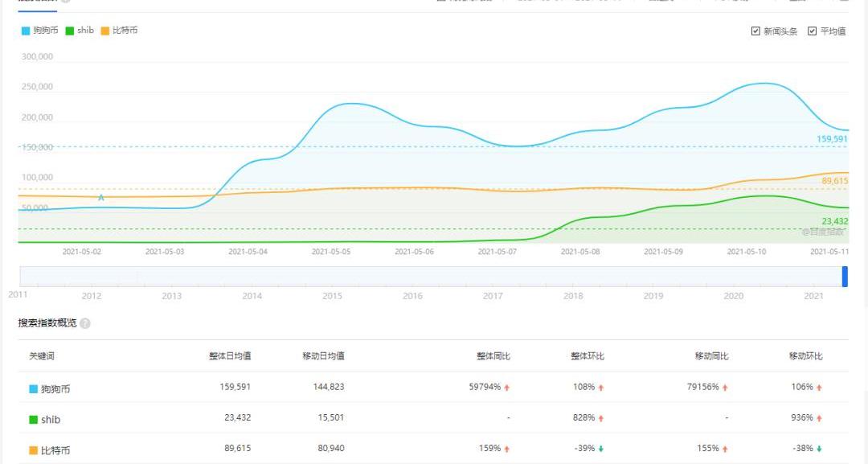Open the 狗狗币 keyword in the table
Image resolution: width=868 pixels, height=464 pixels.
click(55, 388)
